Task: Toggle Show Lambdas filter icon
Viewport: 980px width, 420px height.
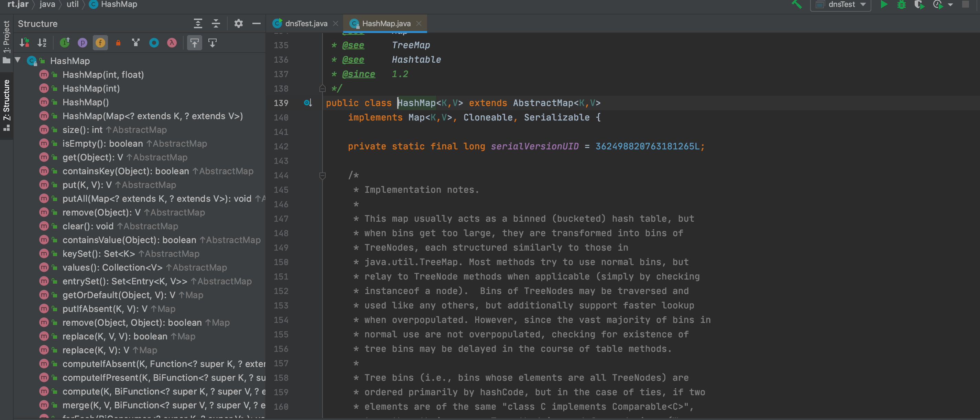Action: point(172,43)
